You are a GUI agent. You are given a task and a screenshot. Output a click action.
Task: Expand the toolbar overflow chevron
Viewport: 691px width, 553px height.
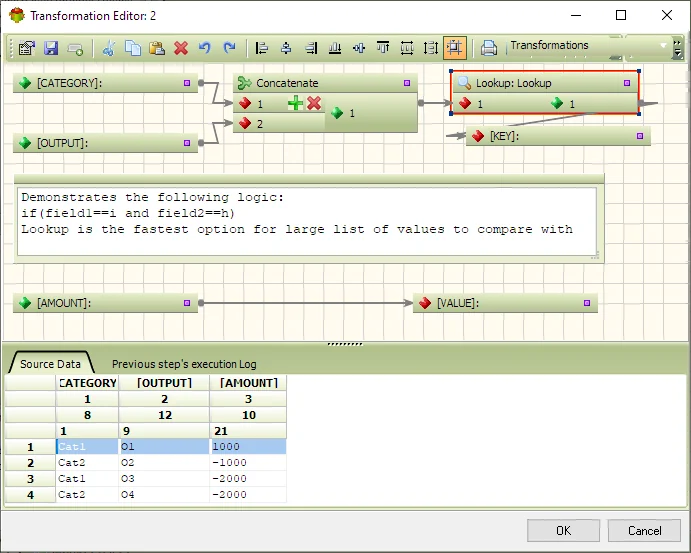(677, 48)
